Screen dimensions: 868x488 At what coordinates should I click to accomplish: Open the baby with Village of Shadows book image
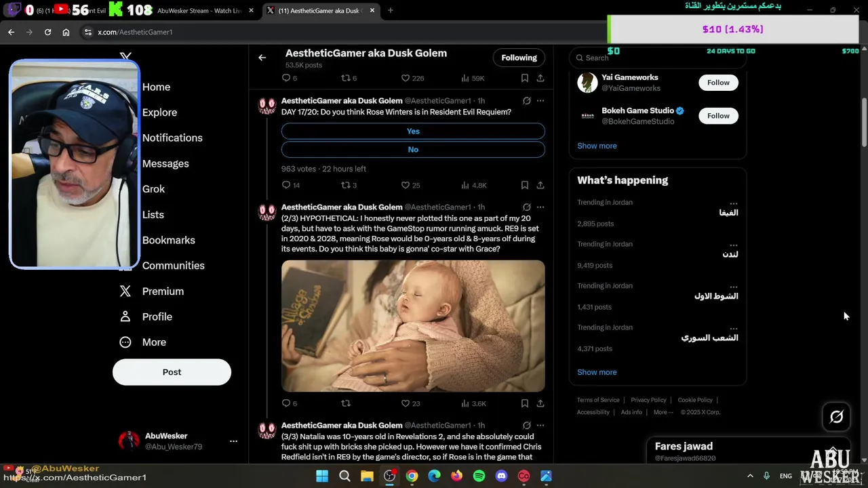tap(413, 326)
